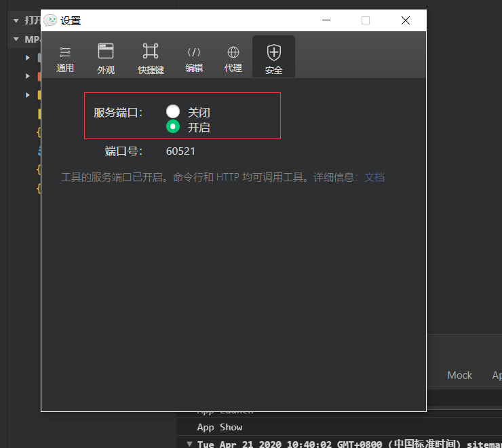Collapse the Tue Apr 21 2020 console log entry

(189, 444)
